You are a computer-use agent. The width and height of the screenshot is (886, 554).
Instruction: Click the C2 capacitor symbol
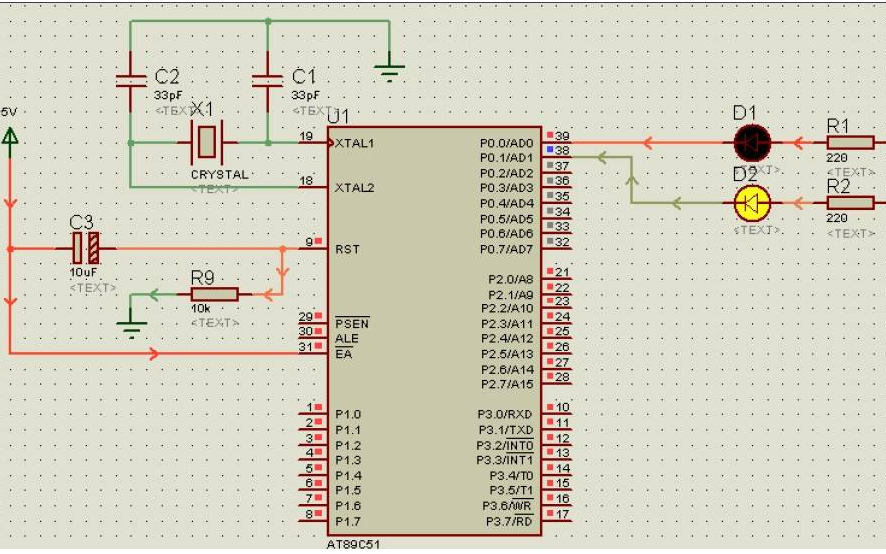coord(131,80)
